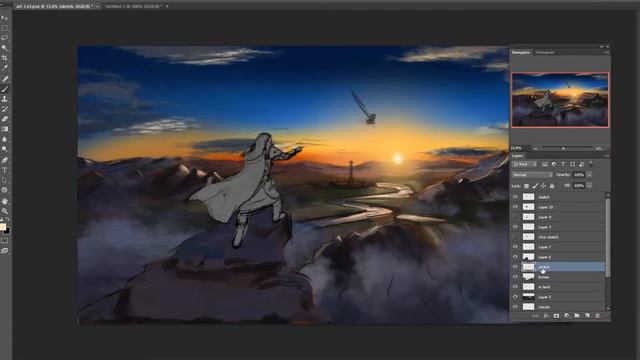
Task: Select the Dodge tool
Action: coord(4,150)
